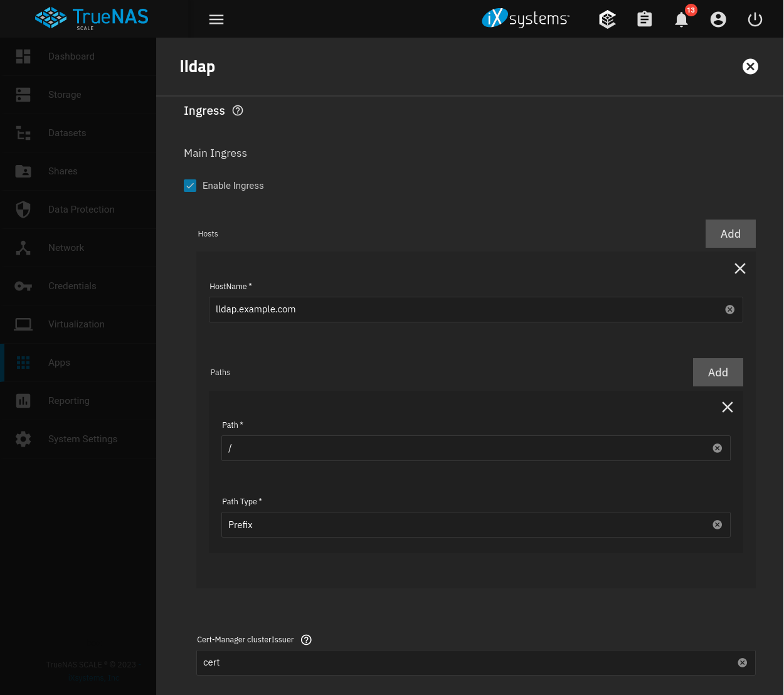Open the alerts bell notification icon
Image resolution: width=784 pixels, height=695 pixels.
tap(681, 20)
